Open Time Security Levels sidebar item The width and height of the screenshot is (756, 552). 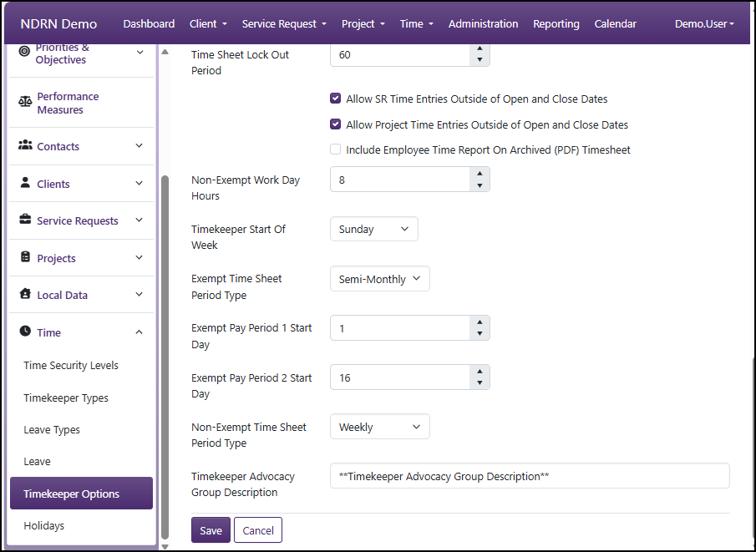point(71,366)
